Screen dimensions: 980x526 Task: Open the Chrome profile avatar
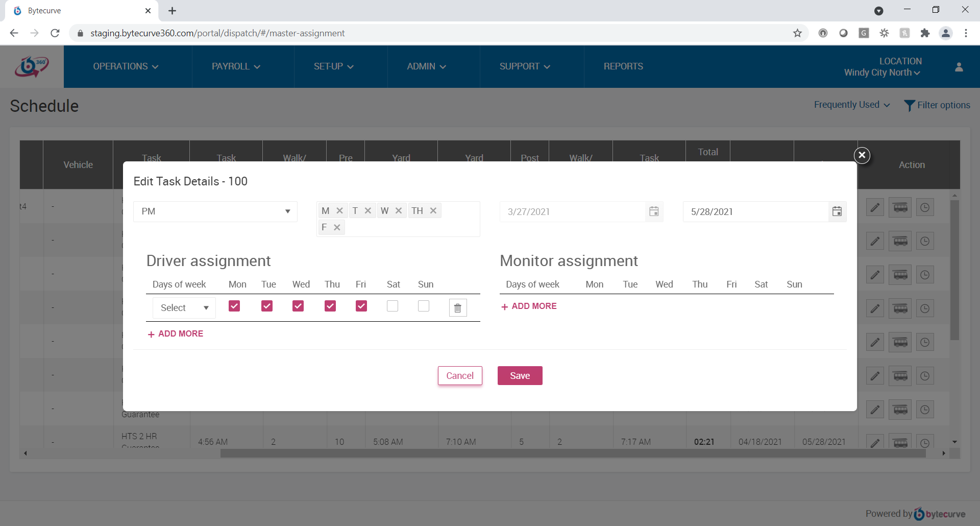(x=946, y=33)
